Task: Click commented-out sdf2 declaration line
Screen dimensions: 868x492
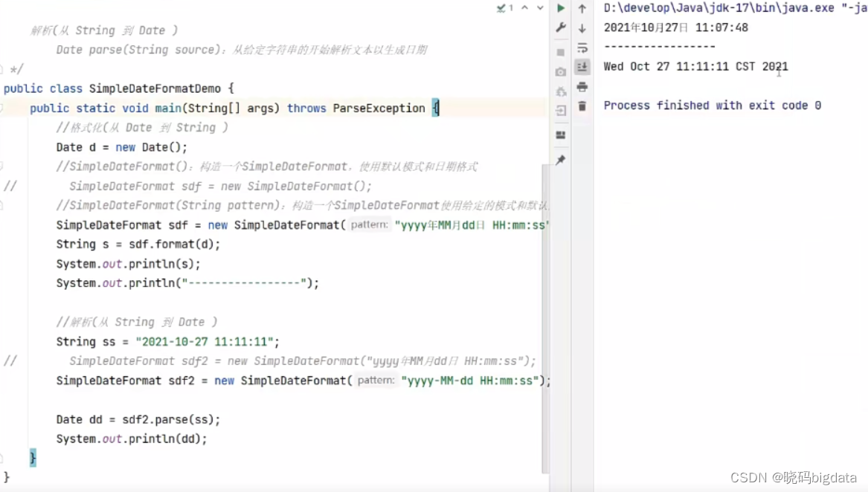Action: (303, 361)
